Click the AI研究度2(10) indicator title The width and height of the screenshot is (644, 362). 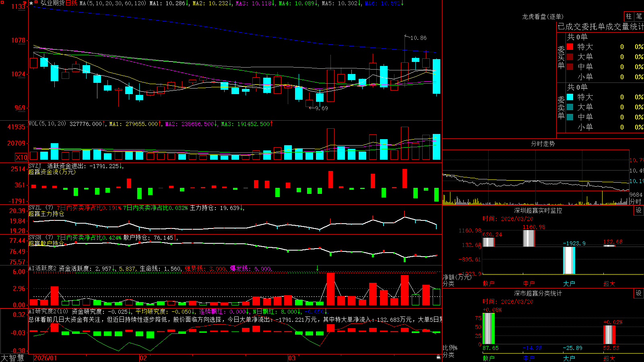48,311
